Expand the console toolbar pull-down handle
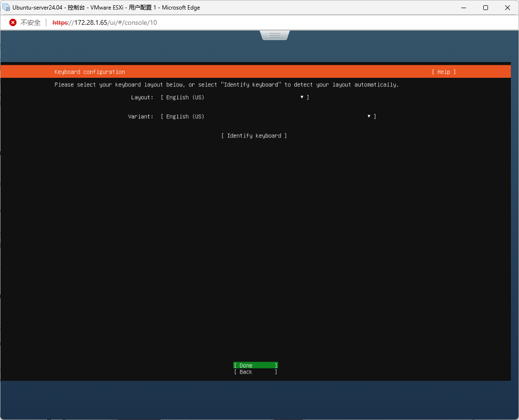The image size is (519, 420). point(275,35)
